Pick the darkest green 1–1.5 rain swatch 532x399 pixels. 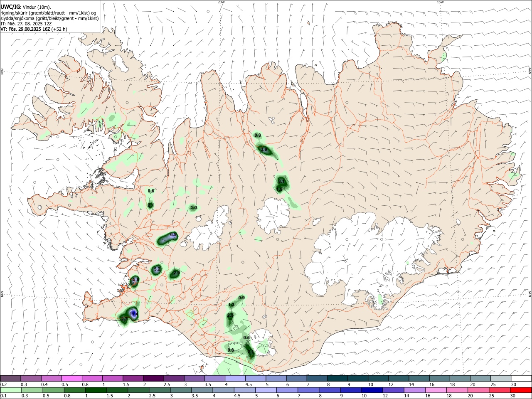(96, 390)
